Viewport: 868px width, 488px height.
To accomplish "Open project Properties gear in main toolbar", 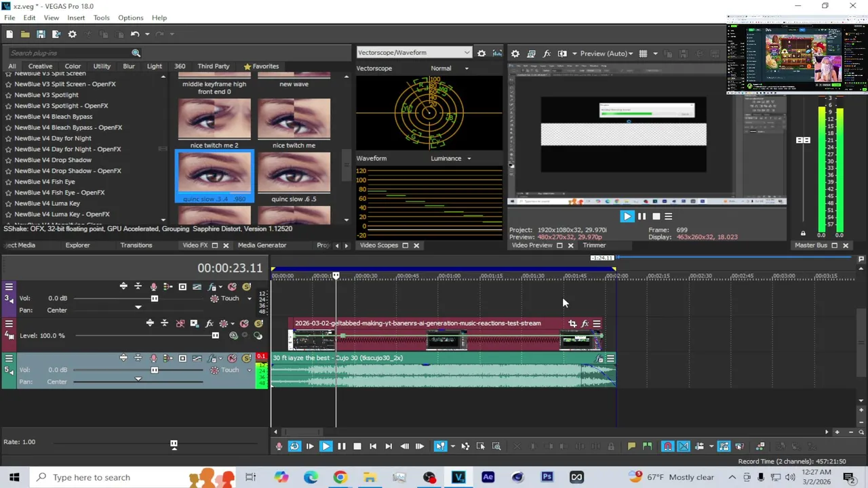I will pyautogui.click(x=72, y=34).
